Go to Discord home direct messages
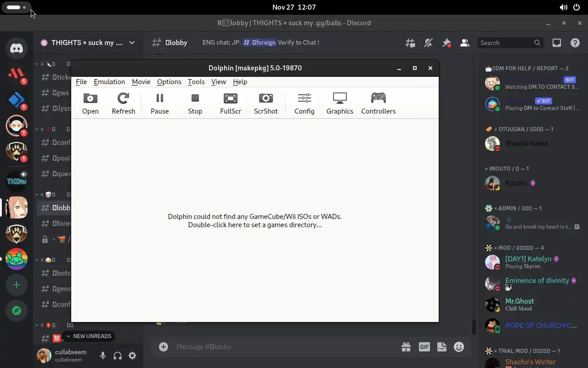588x368 pixels. (x=17, y=48)
